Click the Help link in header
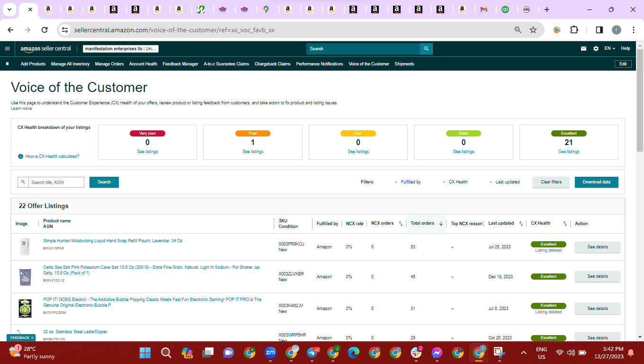The height and width of the screenshot is (364, 644). (x=626, y=48)
